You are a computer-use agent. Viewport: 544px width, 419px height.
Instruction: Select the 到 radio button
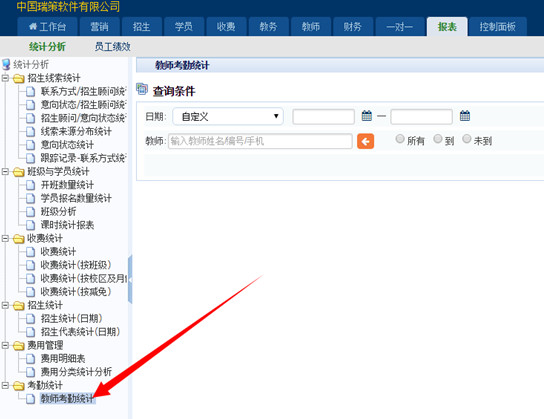438,139
